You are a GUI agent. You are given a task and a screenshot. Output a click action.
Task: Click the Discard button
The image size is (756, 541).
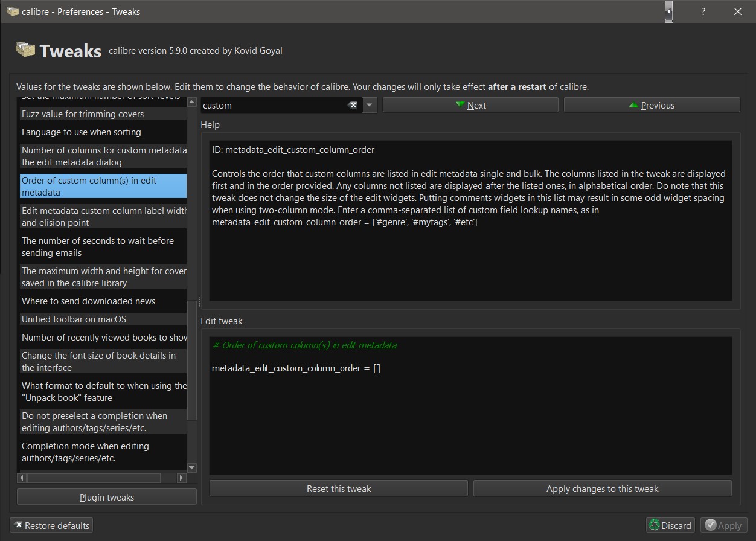click(670, 525)
